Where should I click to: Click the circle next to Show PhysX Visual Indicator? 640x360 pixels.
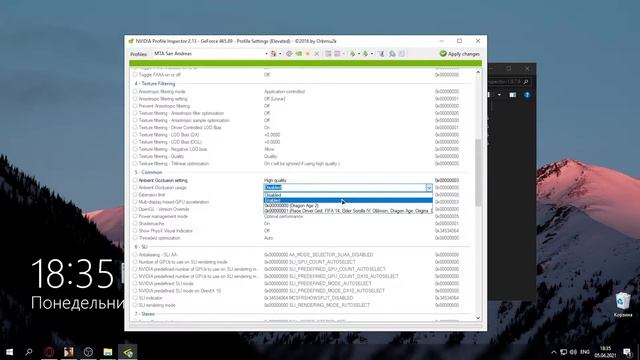point(135,231)
